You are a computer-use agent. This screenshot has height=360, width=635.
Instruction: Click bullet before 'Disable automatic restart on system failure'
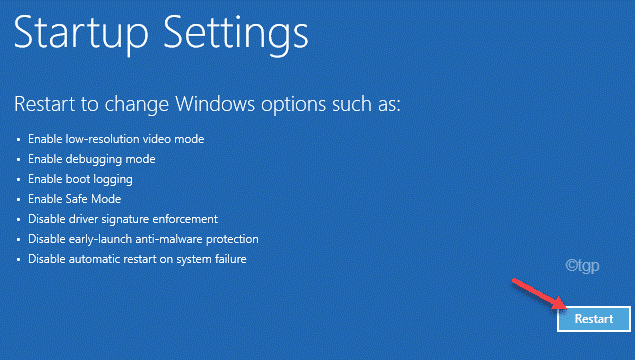click(x=19, y=260)
